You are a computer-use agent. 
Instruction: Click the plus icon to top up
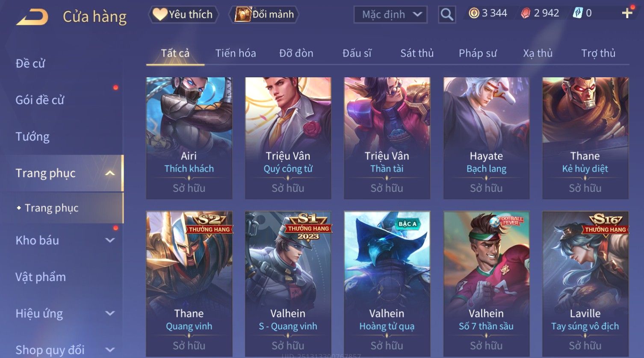627,13
